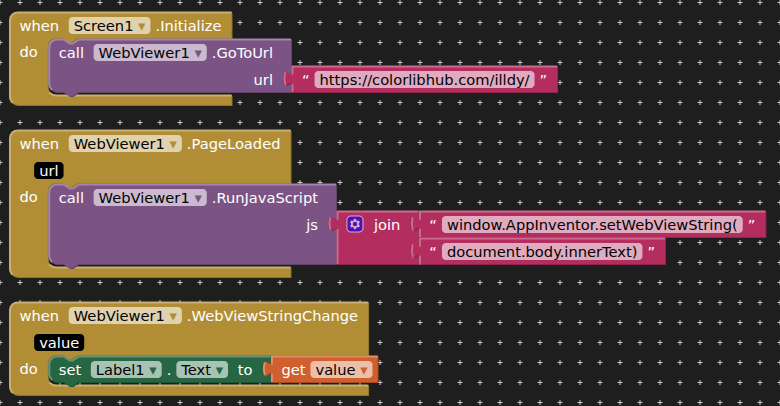This screenshot has height=406, width=780.
Task: Edit the colorlibhub URL text string
Action: click(424, 80)
